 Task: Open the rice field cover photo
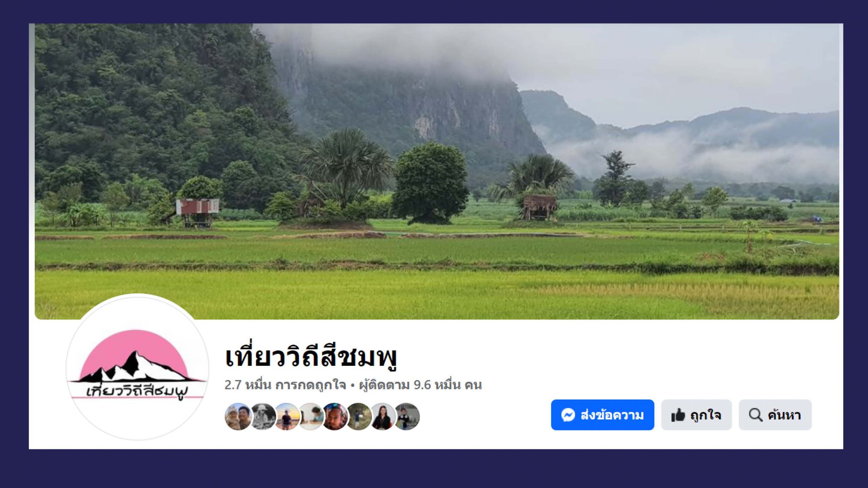click(x=437, y=171)
